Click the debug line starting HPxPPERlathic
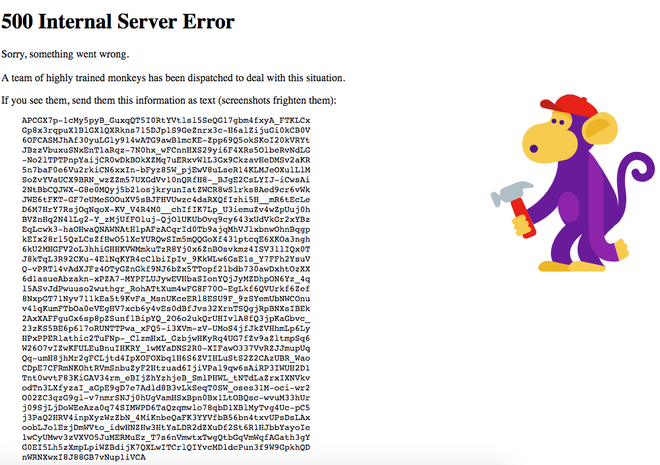The height and width of the screenshot is (465, 660). (166, 338)
